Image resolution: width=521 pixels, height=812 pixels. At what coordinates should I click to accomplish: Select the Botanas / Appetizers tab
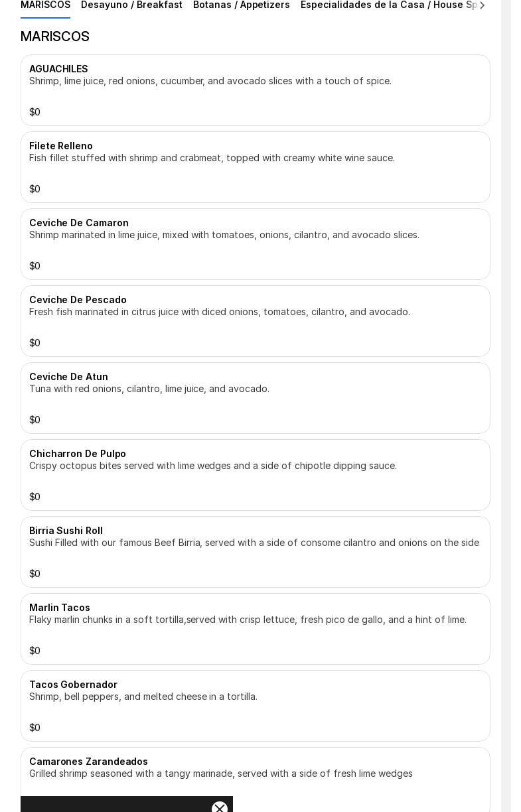(241, 5)
